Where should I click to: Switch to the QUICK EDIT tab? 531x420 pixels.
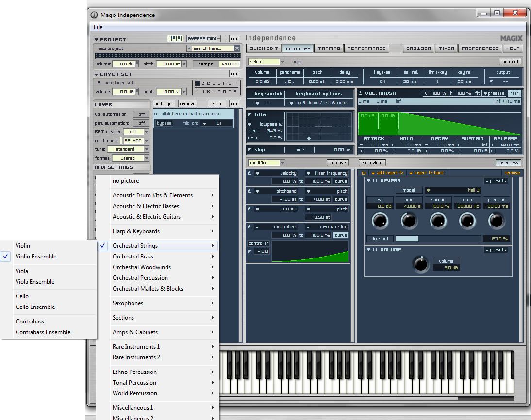pyautogui.click(x=264, y=48)
